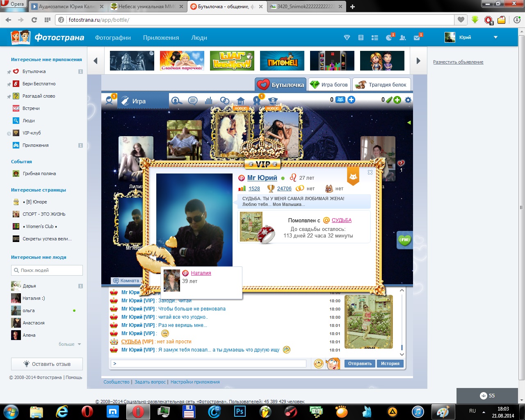This screenshot has width=525, height=420.
Task: Open the Питомец app thumbnail
Action: click(x=282, y=61)
